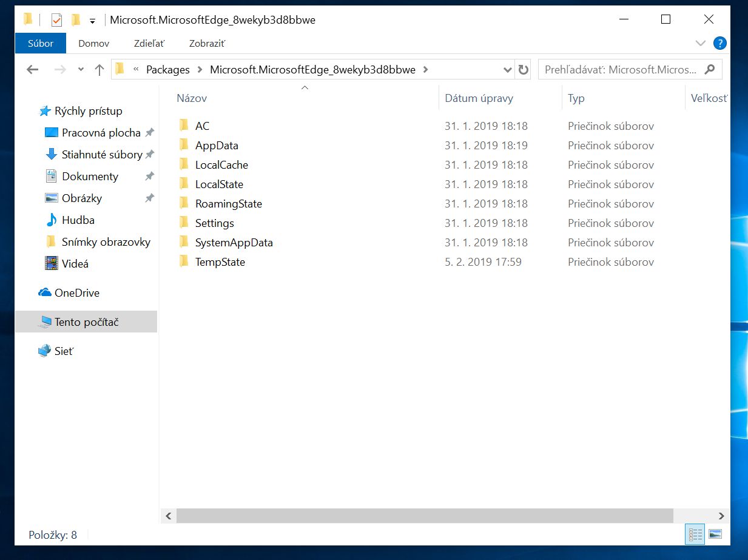Sort by the Dátum úpravy column

[x=479, y=98]
